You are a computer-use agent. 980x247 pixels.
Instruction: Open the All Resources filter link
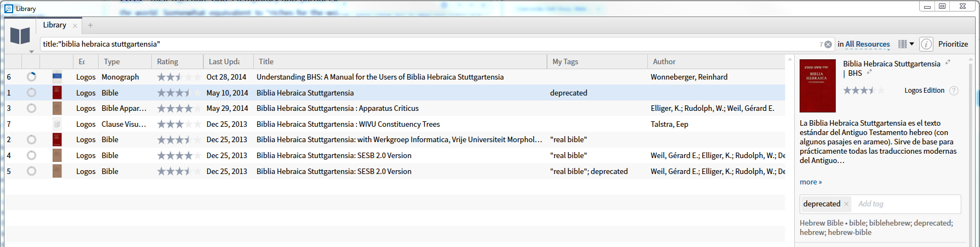pyautogui.click(x=868, y=44)
